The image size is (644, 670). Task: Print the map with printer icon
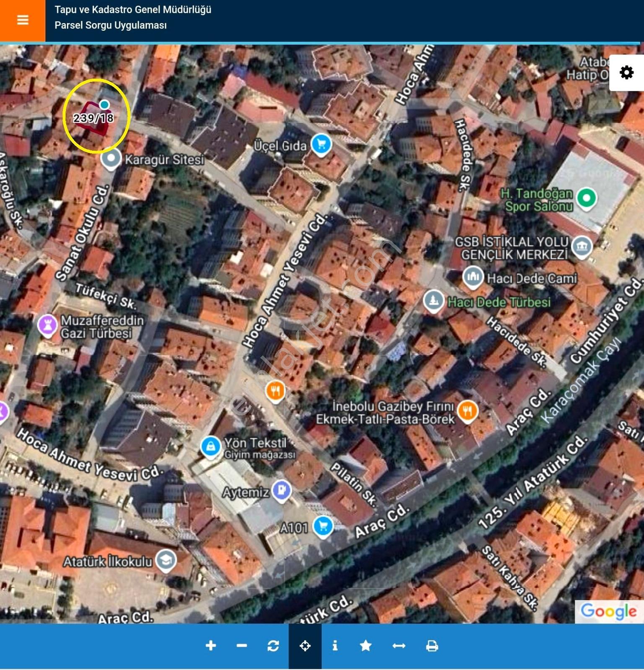point(432,646)
